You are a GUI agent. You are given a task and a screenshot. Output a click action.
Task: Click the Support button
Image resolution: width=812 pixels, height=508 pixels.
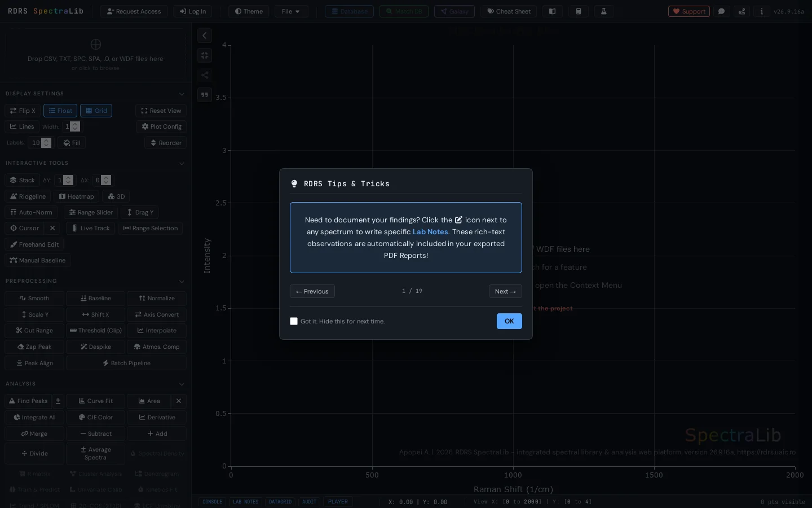(689, 11)
